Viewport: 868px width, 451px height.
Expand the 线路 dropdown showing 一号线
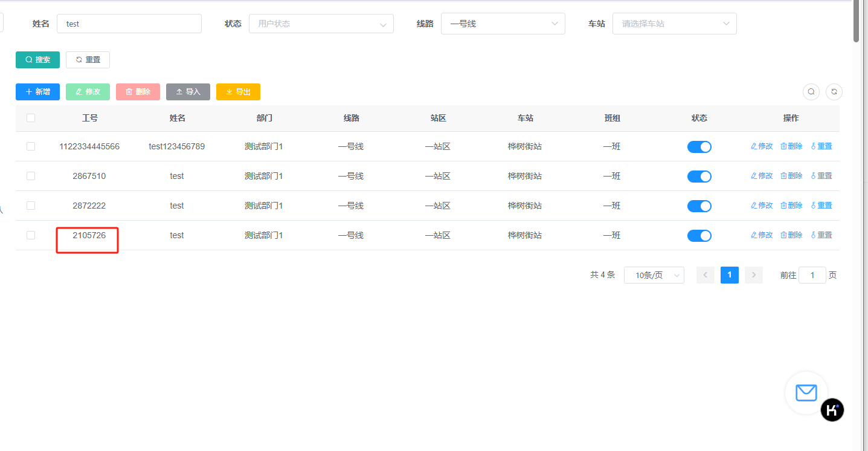pyautogui.click(x=503, y=24)
